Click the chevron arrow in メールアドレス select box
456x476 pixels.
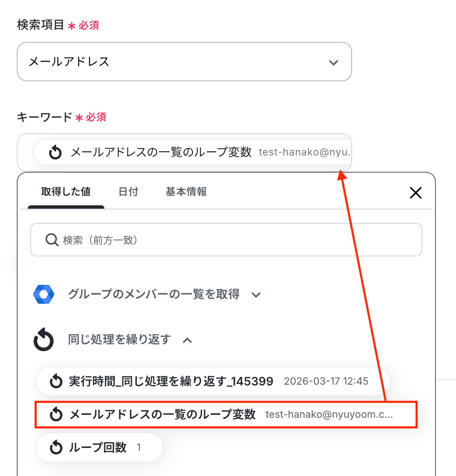(x=333, y=62)
